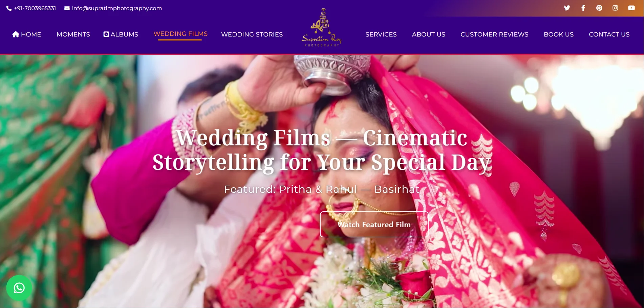Open the ALBUMS menu item
Viewport: 644px width, 308px height.
121,34
